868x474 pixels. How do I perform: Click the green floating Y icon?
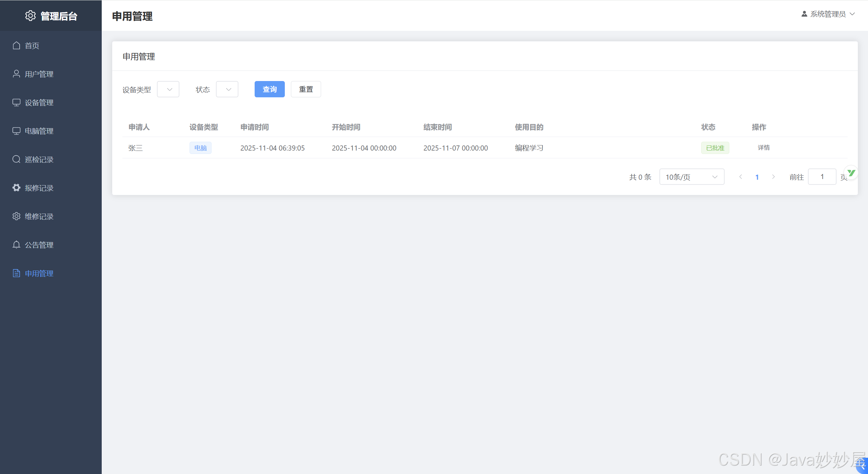[x=851, y=173]
